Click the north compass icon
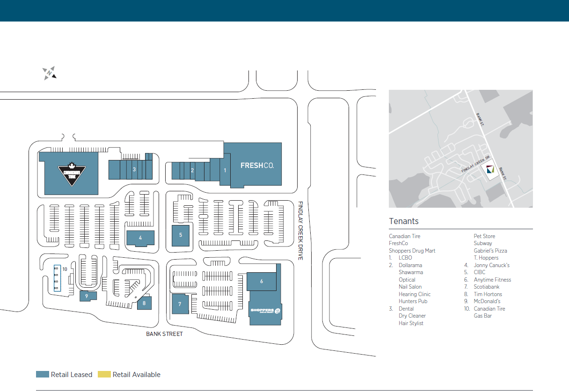 point(50,73)
